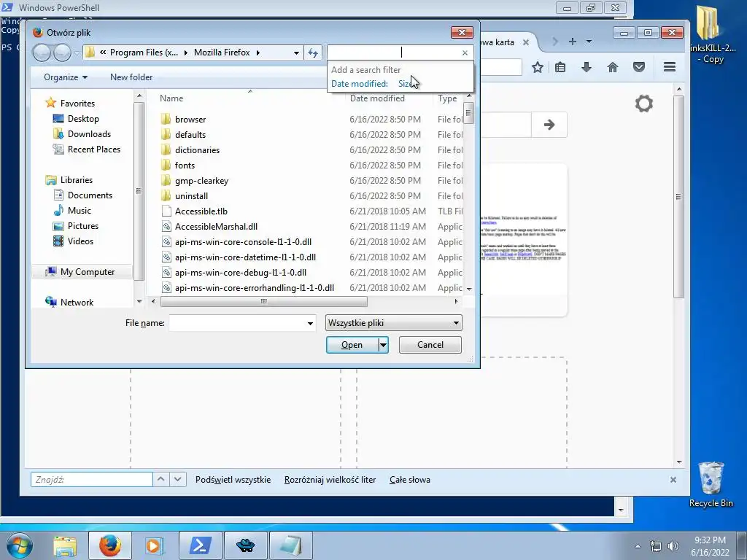Click the Back navigation button in dialog
This screenshot has width=747, height=560.
(x=42, y=52)
